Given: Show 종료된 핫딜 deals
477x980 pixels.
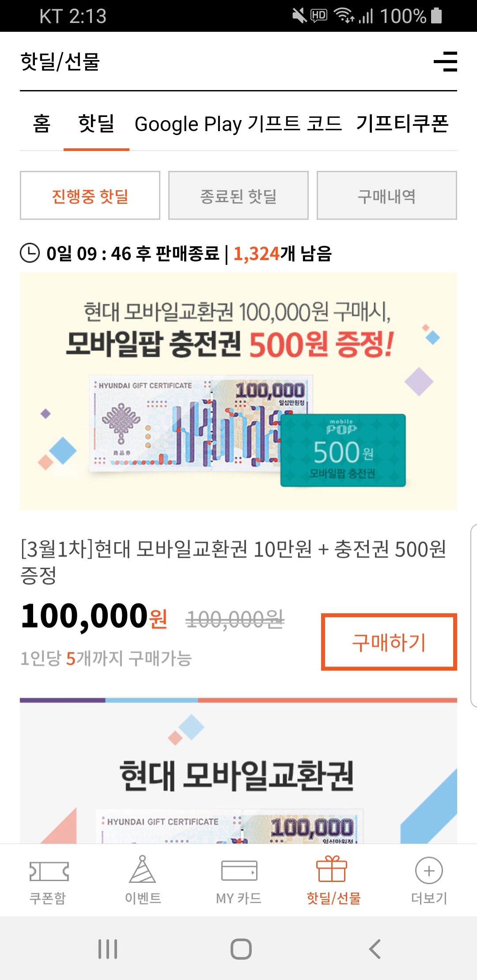Looking at the screenshot, I should [x=238, y=196].
